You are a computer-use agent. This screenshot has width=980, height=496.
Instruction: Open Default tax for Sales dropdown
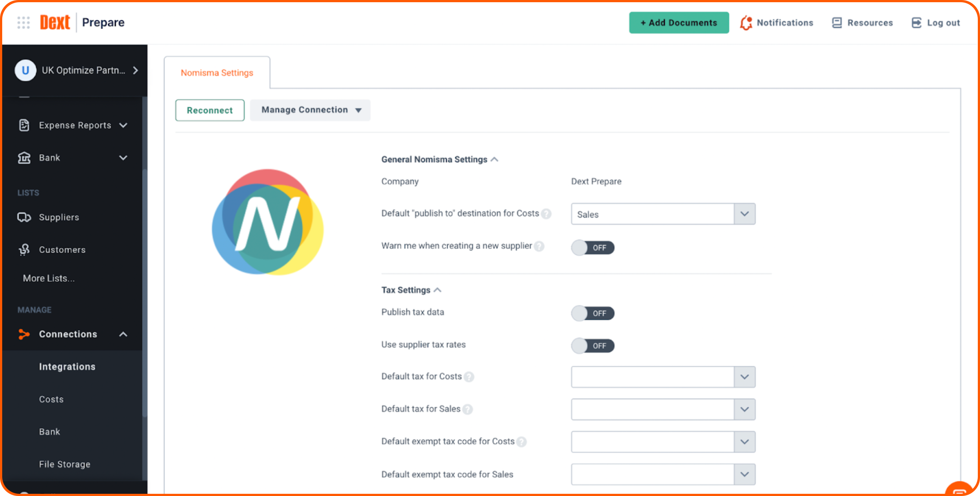[x=663, y=409]
